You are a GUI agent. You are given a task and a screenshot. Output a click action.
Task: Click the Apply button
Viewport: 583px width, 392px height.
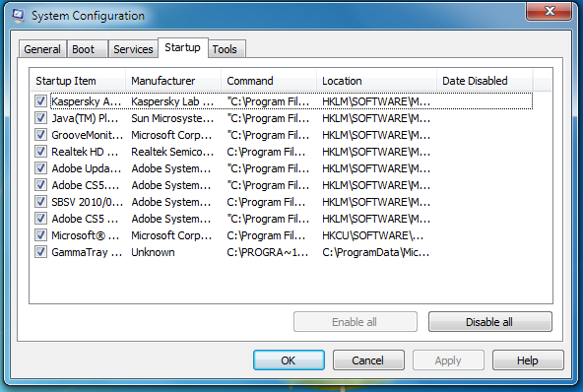[x=448, y=360]
